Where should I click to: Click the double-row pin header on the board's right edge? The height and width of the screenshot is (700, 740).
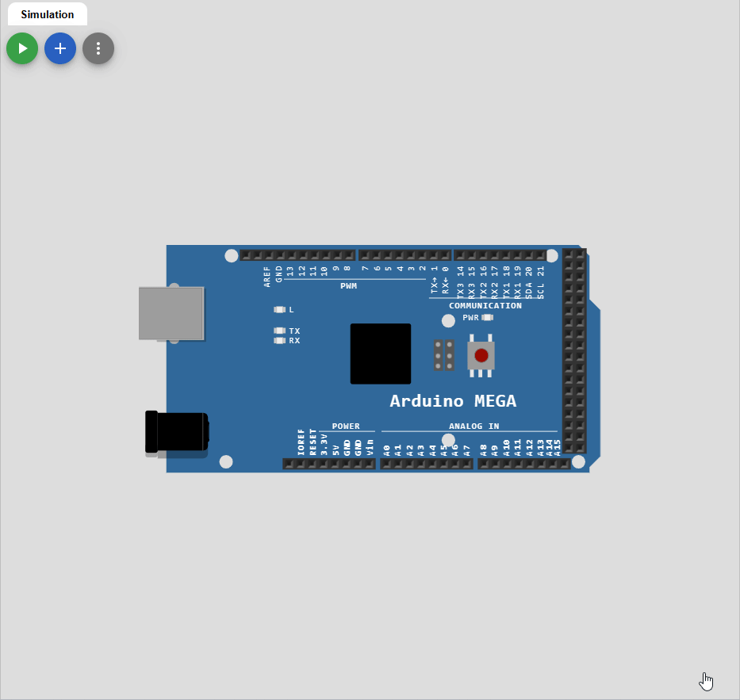(x=574, y=350)
